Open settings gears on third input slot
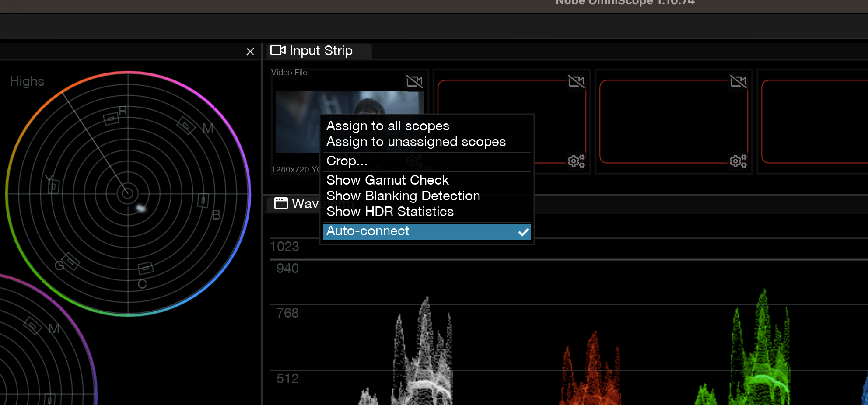Screen dimensions: 868x405 (x=738, y=161)
